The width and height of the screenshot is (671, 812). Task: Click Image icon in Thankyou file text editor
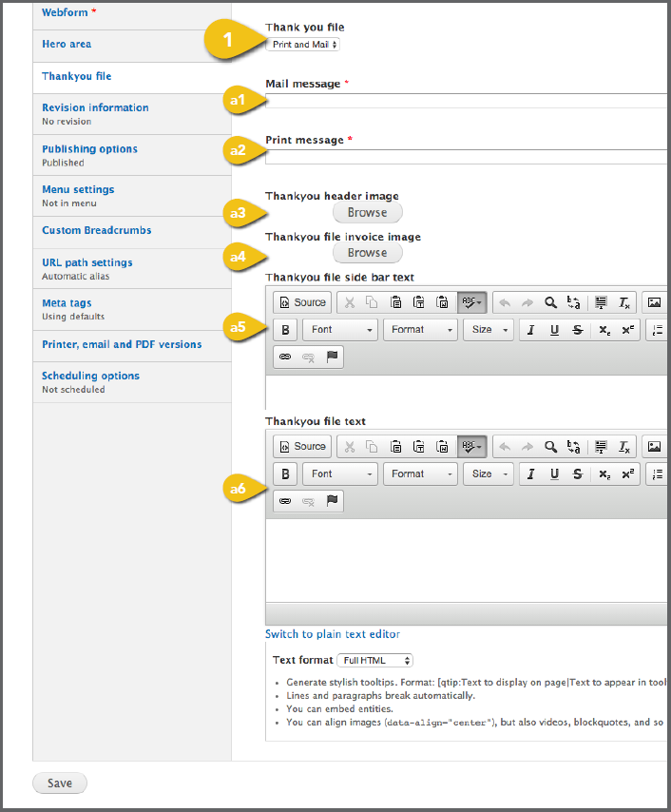pyautogui.click(x=655, y=446)
